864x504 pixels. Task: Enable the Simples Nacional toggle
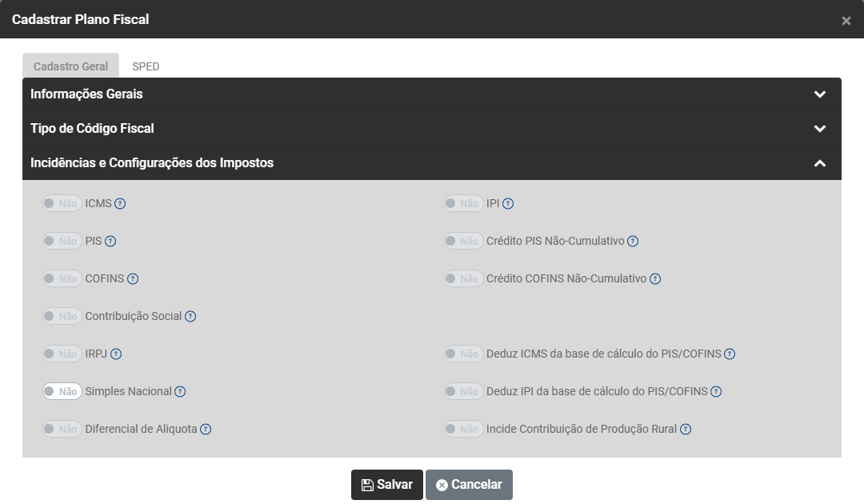click(62, 392)
